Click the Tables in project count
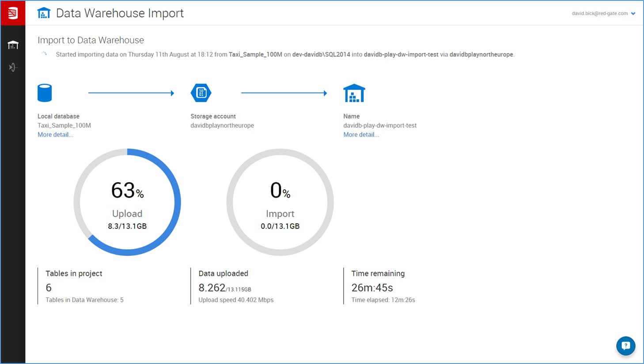The image size is (644, 364). click(49, 288)
